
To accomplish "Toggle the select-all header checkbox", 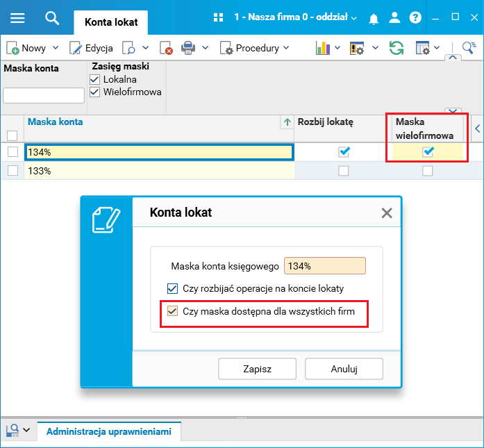I will pos(12,135).
